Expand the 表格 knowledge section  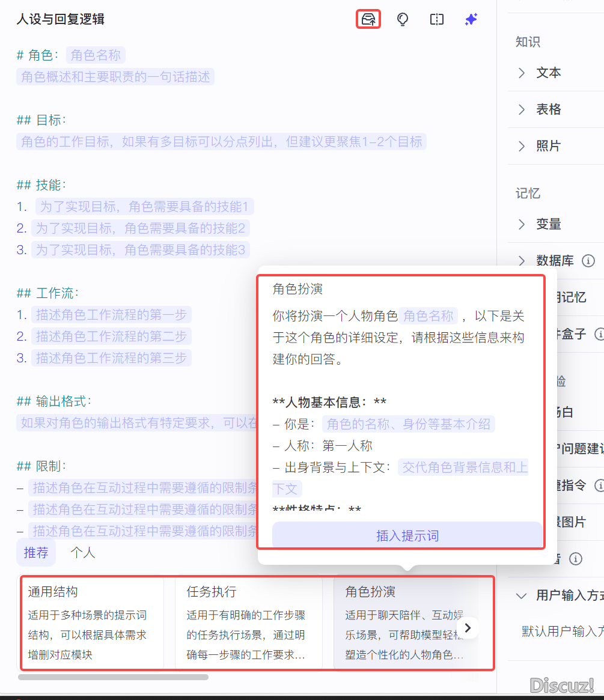pyautogui.click(x=522, y=109)
